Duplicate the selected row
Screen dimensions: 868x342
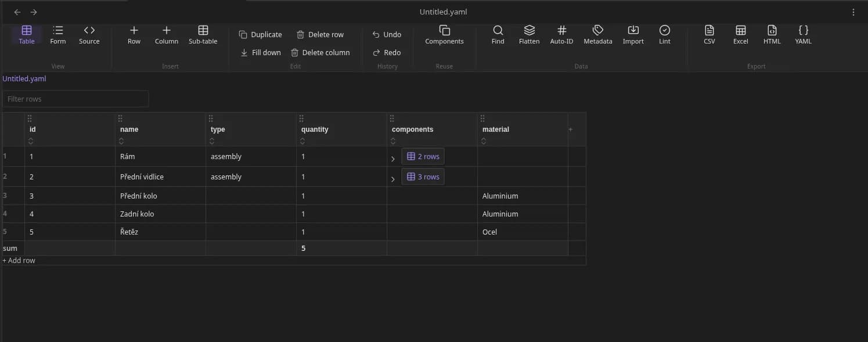click(x=261, y=35)
